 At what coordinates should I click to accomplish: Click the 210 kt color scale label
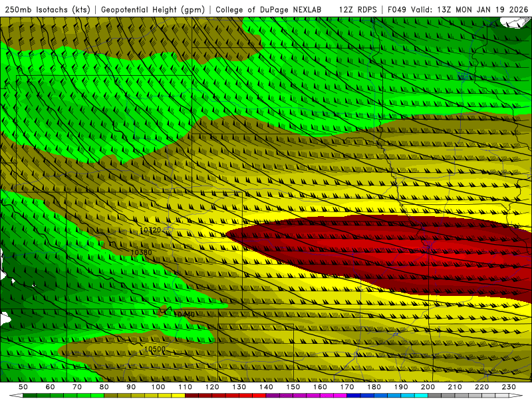(x=455, y=387)
